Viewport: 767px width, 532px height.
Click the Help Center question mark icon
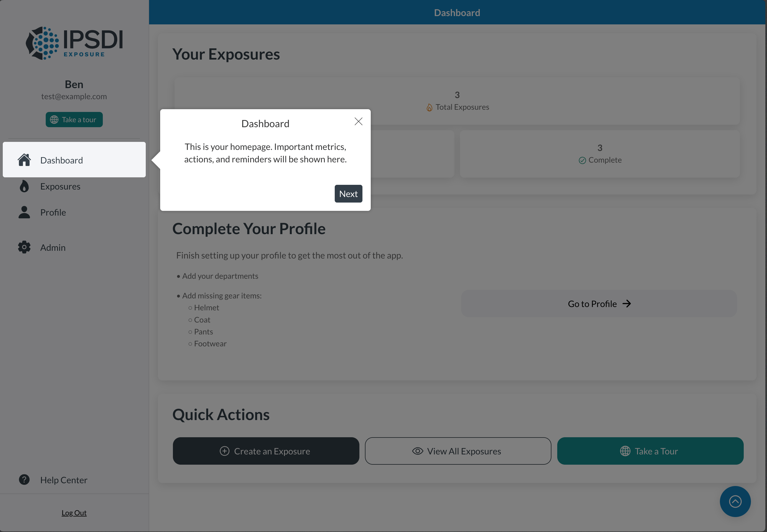click(x=24, y=480)
